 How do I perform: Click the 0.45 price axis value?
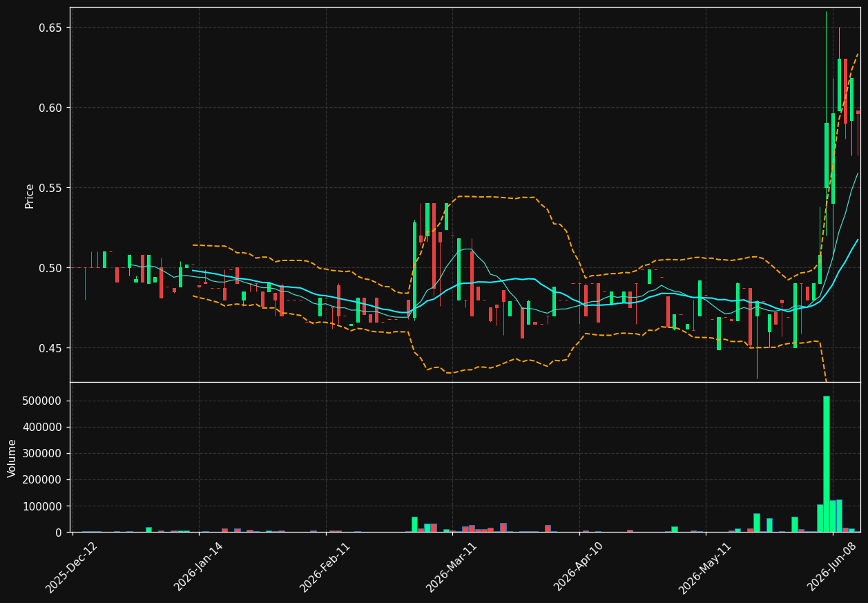(51, 348)
